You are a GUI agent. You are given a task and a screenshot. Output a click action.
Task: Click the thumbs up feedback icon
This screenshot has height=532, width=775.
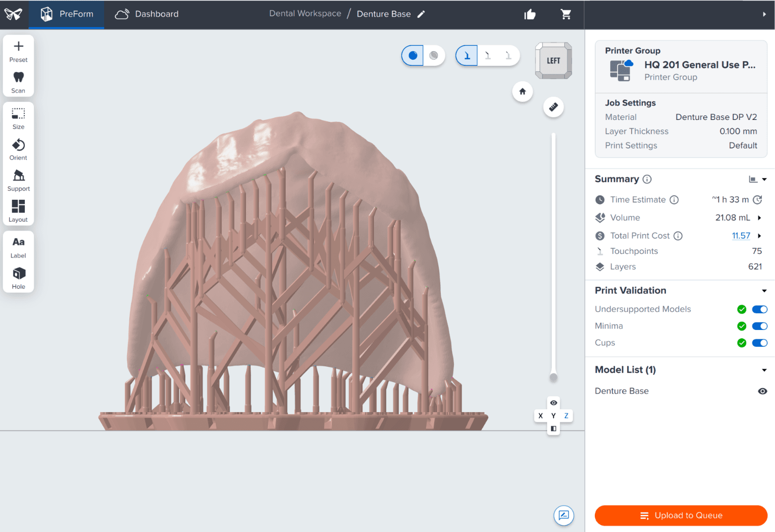530,14
